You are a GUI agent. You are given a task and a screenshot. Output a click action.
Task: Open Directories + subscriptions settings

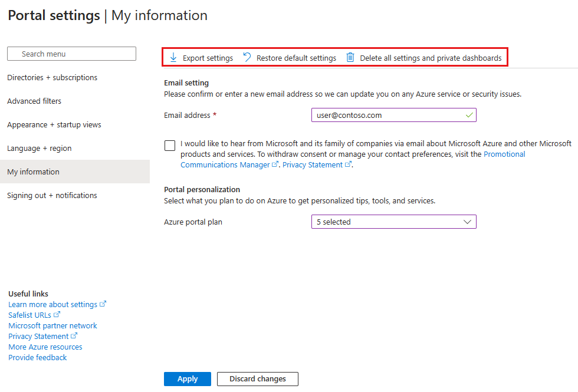point(52,77)
